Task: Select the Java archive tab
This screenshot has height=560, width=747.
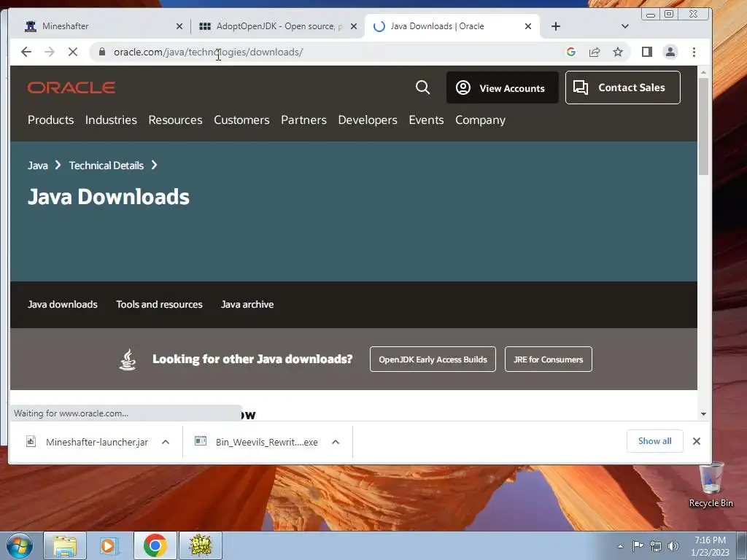Action: click(x=247, y=304)
